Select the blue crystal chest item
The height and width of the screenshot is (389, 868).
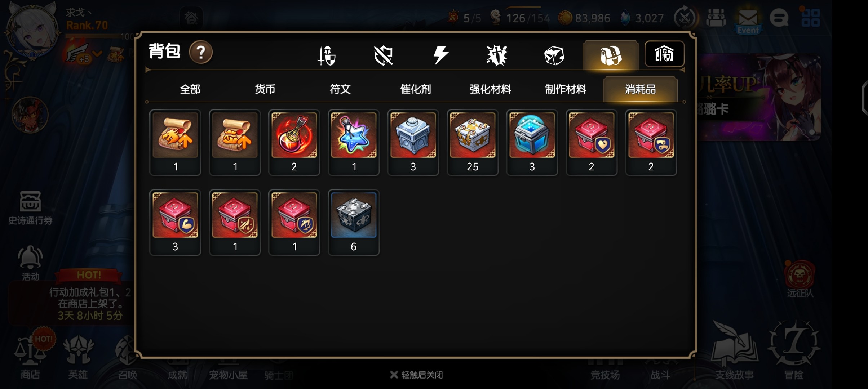click(532, 143)
